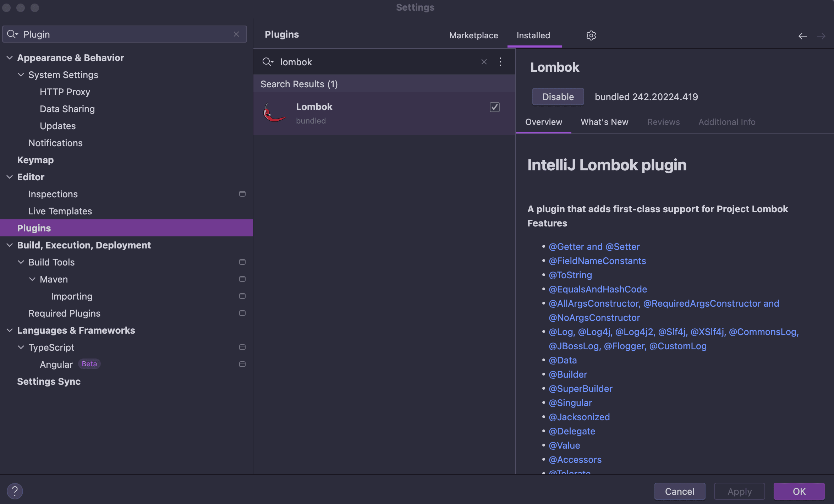
Task: Open Angular settings
Action: (x=56, y=364)
